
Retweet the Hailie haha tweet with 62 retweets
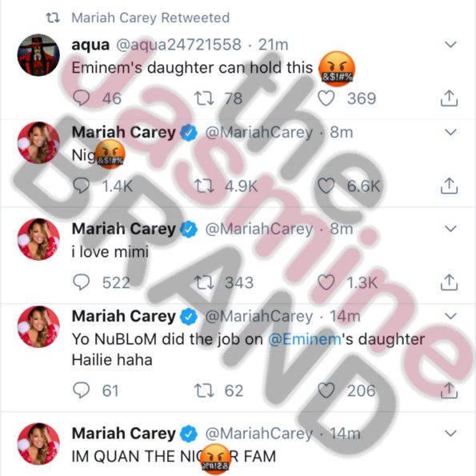point(204,390)
